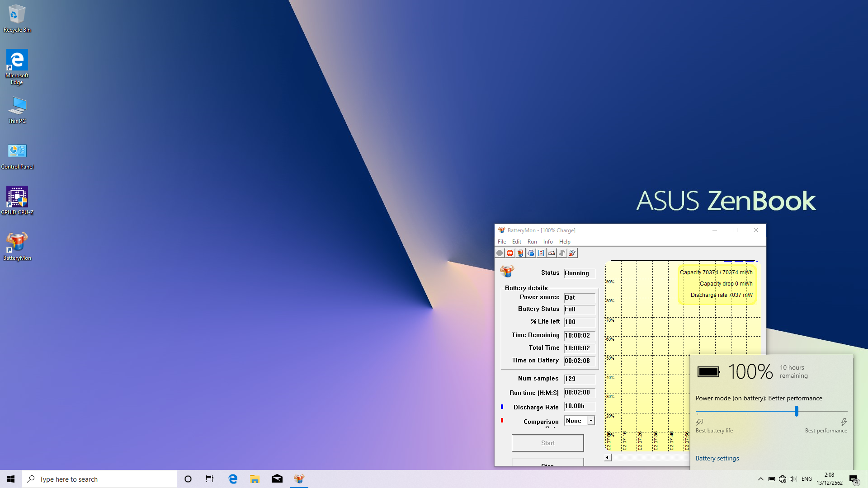
Task: Click the % Life left value 100
Action: (580, 322)
